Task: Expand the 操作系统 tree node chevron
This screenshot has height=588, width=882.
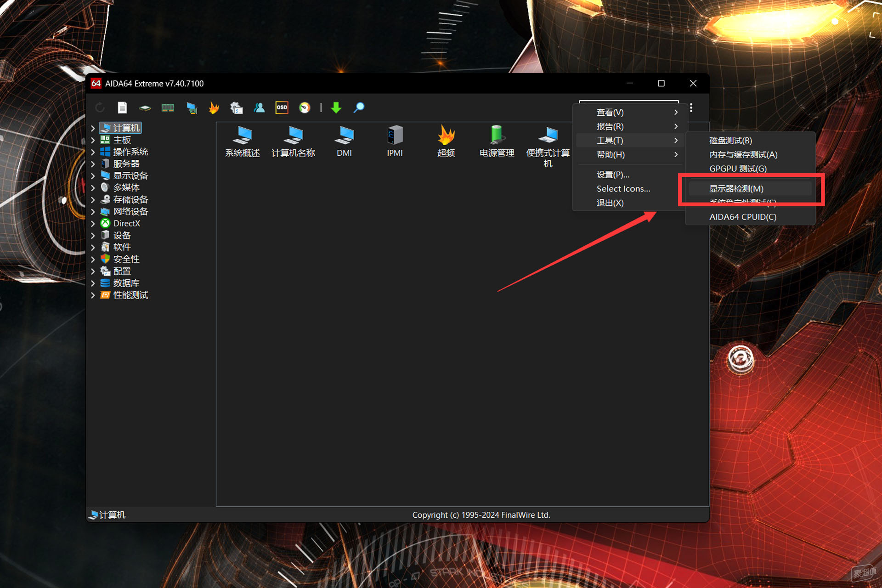Action: 93,152
